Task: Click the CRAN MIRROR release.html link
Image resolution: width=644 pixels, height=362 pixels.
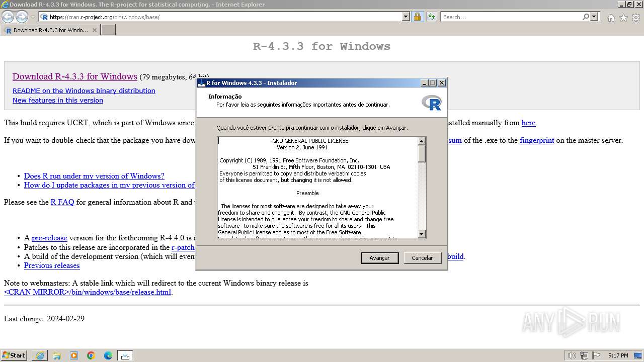Action: pos(88,292)
